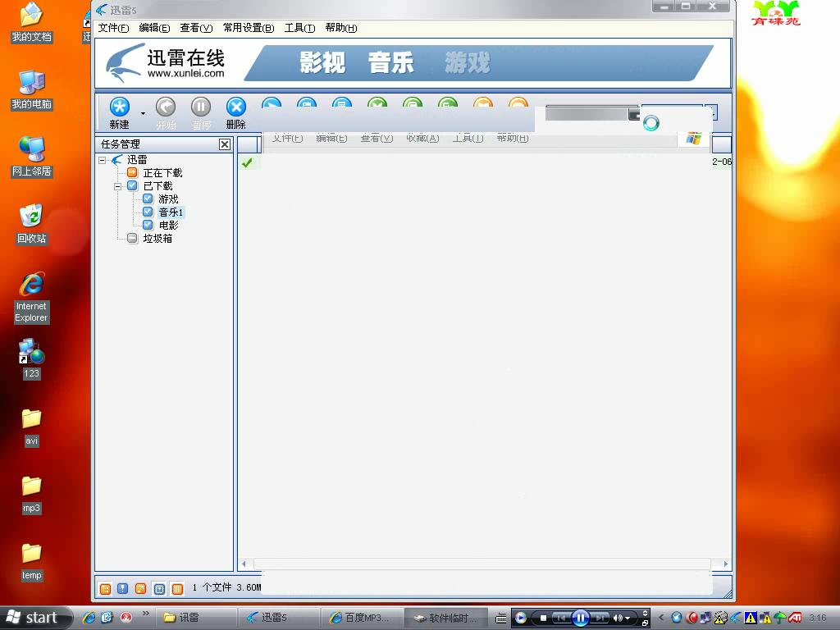Go to the 音乐 section in banner

pos(390,62)
